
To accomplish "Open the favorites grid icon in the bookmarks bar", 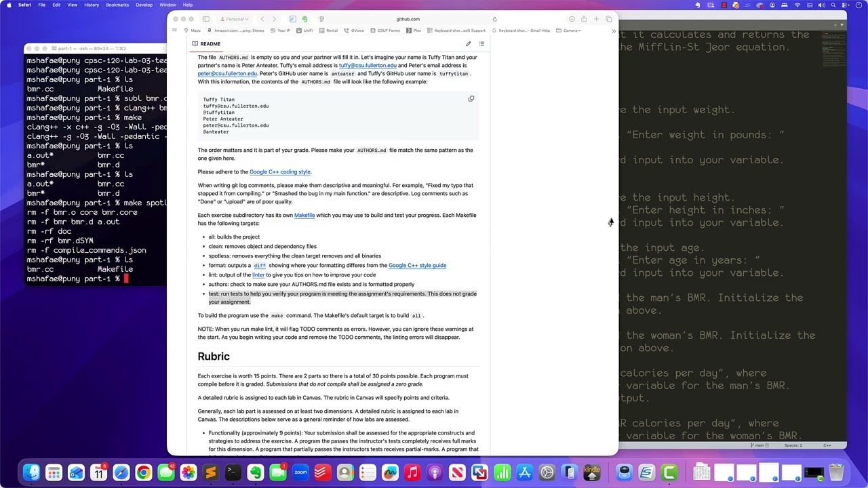I will pyautogui.click(x=175, y=30).
